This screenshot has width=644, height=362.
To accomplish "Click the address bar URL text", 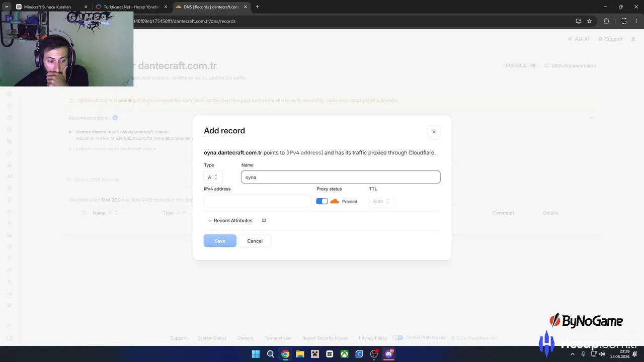I will point(184,21).
